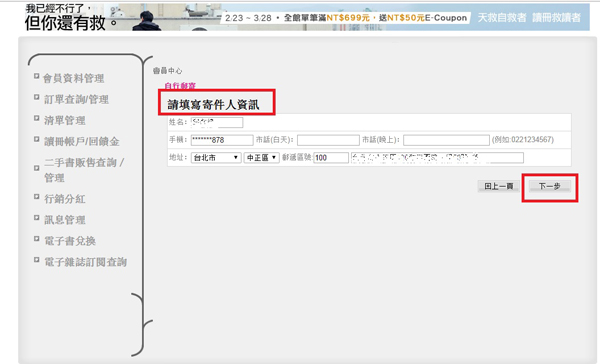
Task: Click the 自行郵寄 pink link
Action: pos(180,86)
